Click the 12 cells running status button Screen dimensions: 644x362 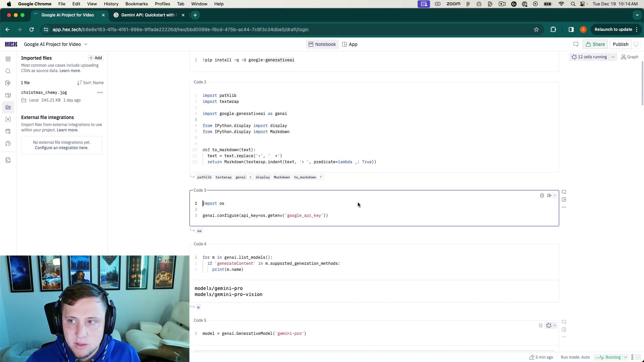coord(589,57)
